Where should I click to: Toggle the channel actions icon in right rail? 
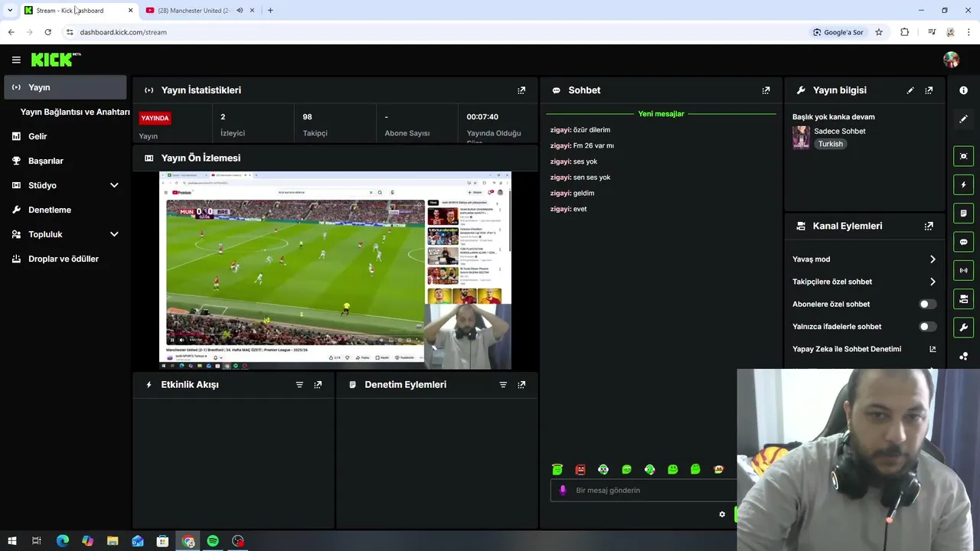click(963, 298)
